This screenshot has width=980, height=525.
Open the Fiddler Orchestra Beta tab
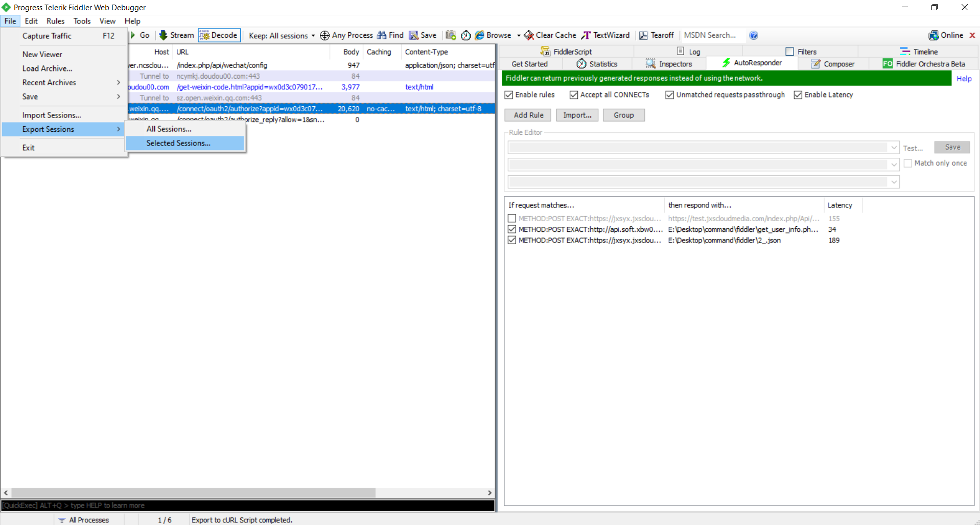(x=924, y=64)
